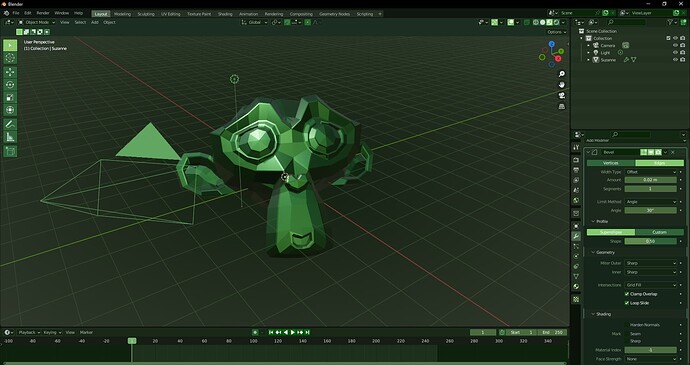Switch to the Geometry Nodes workspace tab
690x365 pixels.
point(334,14)
